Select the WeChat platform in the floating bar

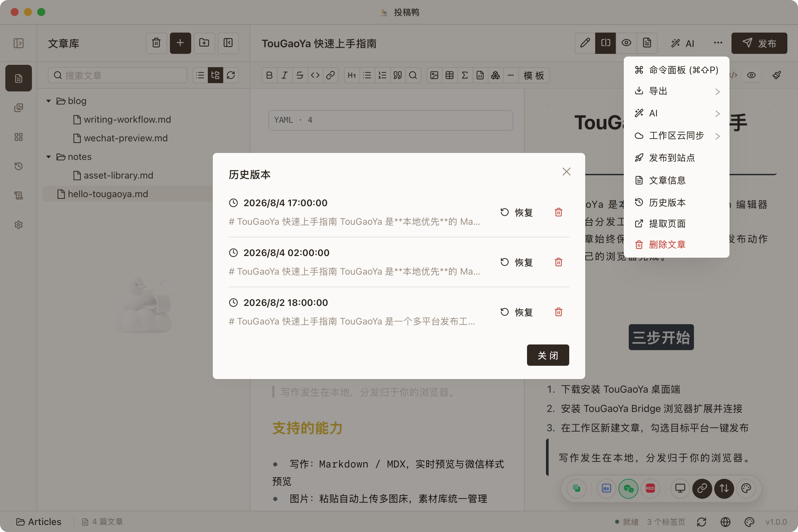point(628,488)
